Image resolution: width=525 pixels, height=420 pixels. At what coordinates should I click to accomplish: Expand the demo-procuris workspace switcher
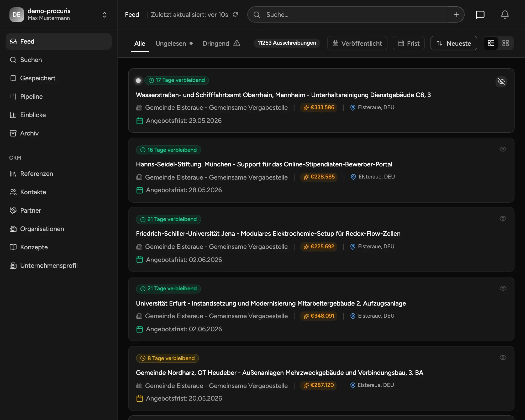[x=104, y=14]
